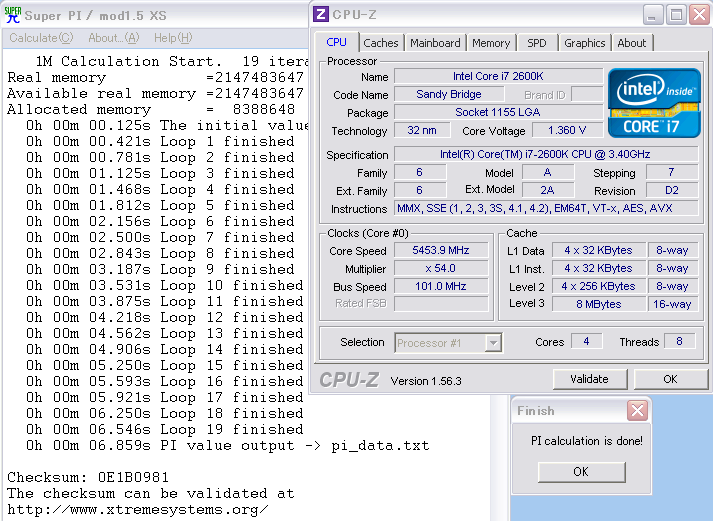This screenshot has width=713, height=521.
Task: Switch to the Caches tab
Action: point(381,43)
